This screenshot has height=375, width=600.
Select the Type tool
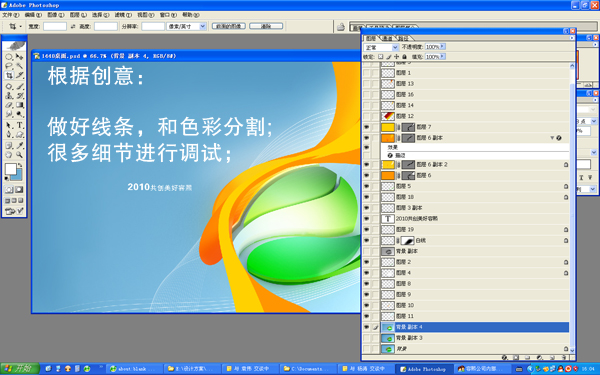[19, 125]
